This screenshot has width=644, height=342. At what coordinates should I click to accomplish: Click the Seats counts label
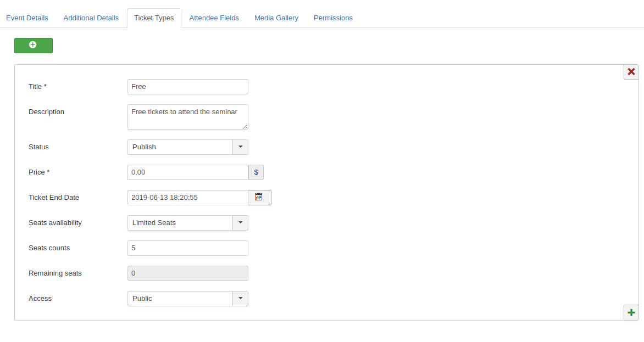tap(49, 248)
